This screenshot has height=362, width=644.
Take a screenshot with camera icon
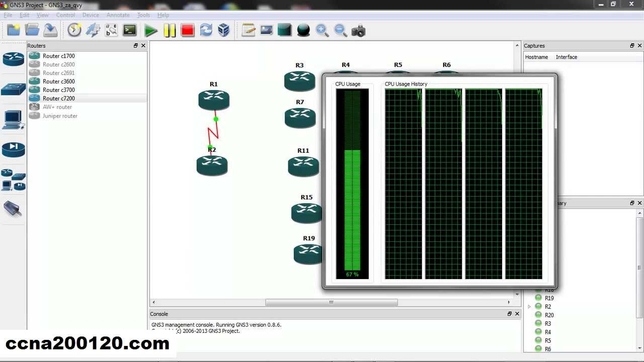(358, 31)
